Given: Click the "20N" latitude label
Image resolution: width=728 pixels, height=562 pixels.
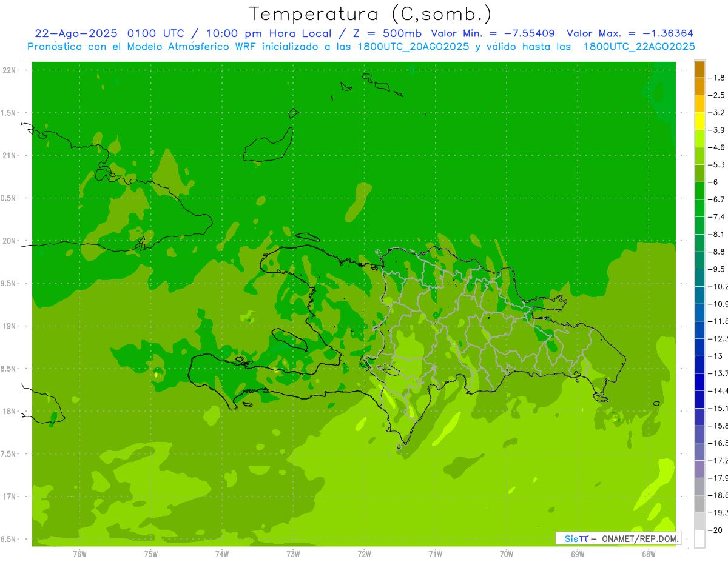Looking at the screenshot, I should (x=10, y=241).
